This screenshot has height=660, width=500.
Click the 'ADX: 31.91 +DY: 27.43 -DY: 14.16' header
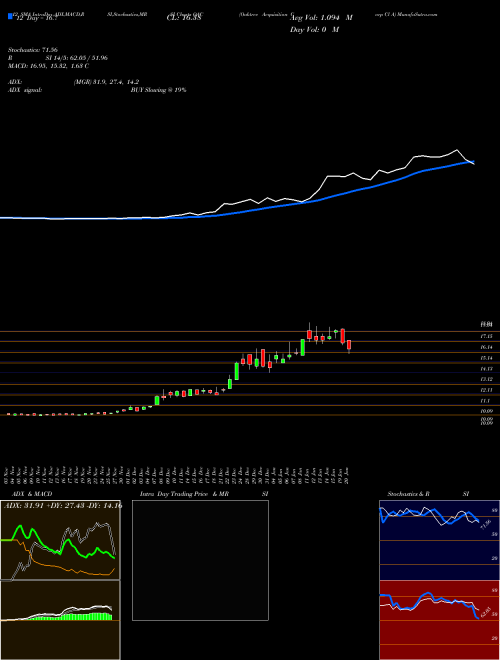[62, 506]
